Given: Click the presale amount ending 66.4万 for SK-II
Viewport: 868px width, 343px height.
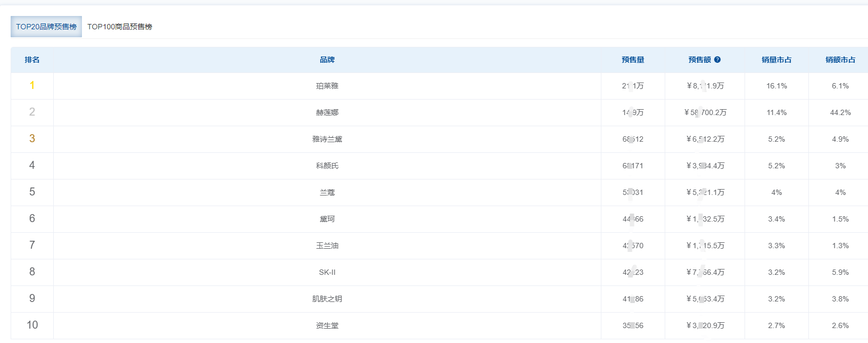Looking at the screenshot, I should point(705,272).
